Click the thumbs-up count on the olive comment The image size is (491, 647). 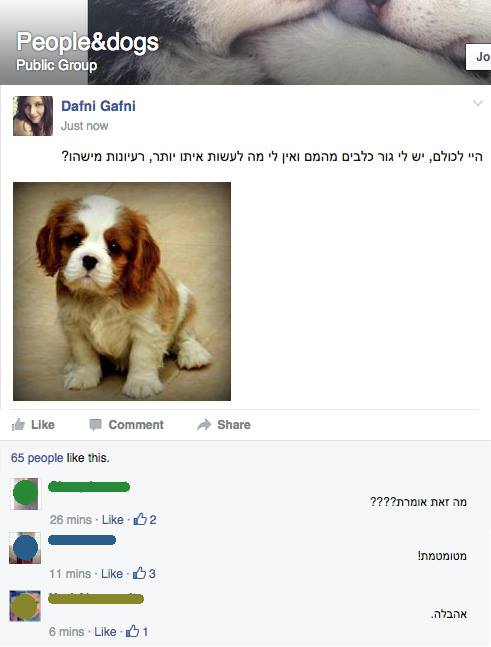(137, 631)
